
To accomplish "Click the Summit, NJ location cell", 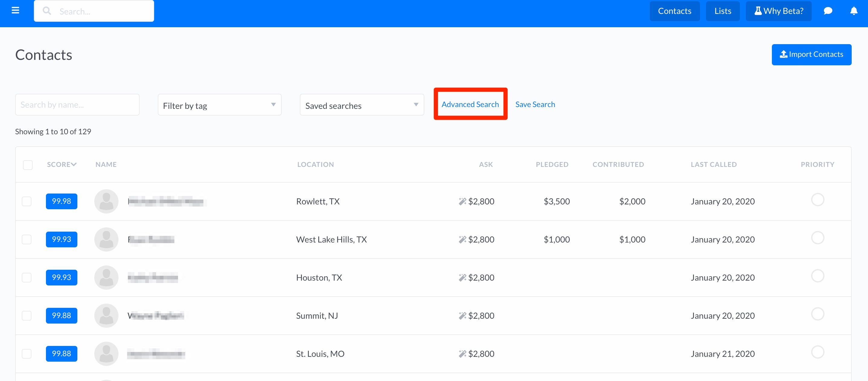I will (317, 316).
